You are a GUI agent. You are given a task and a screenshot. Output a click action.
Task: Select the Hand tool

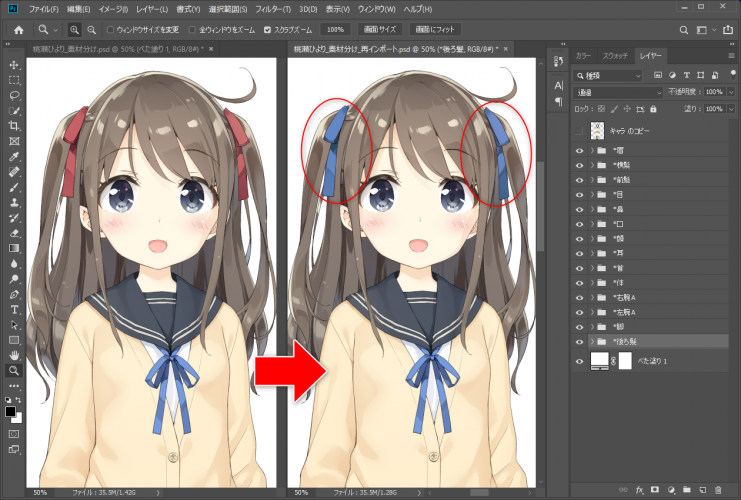point(14,354)
